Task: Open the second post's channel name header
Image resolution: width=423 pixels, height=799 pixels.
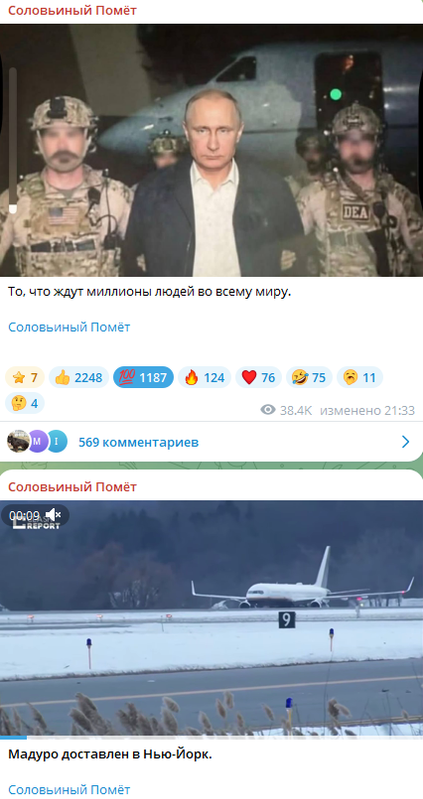Action: coord(72,487)
